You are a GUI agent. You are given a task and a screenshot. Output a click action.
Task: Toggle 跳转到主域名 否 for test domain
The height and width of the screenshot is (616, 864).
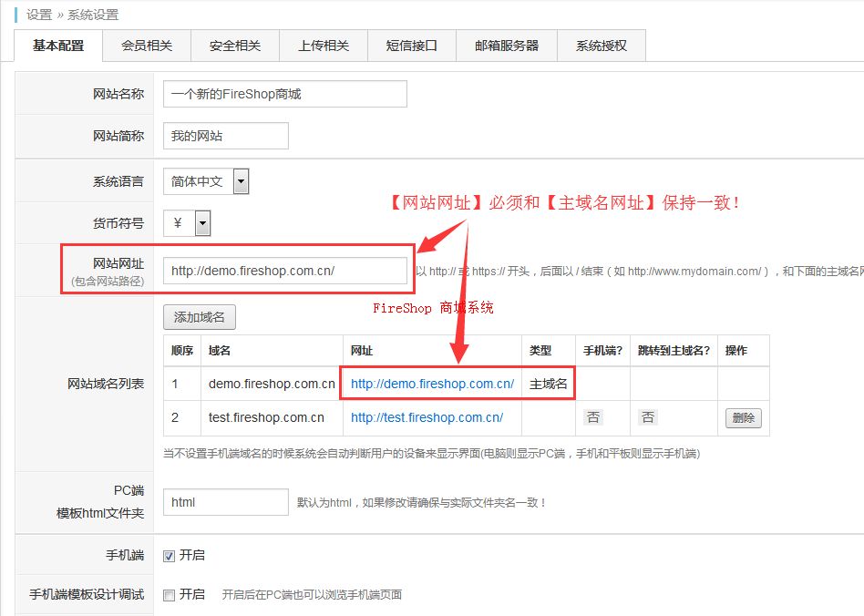[648, 417]
